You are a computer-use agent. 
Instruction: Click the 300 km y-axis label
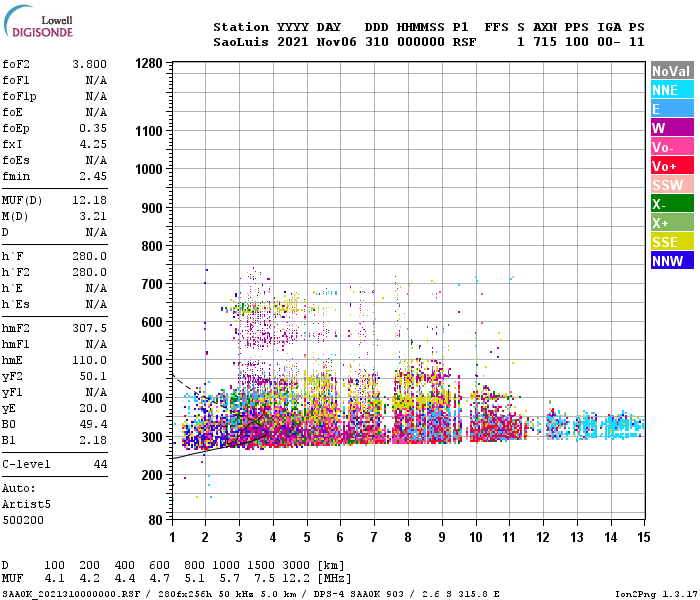(152, 437)
